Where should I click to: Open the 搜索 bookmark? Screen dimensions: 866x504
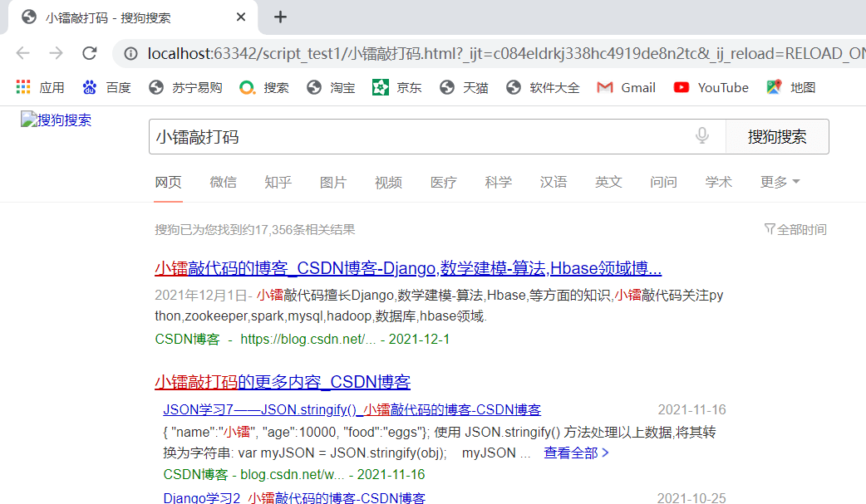tap(264, 87)
